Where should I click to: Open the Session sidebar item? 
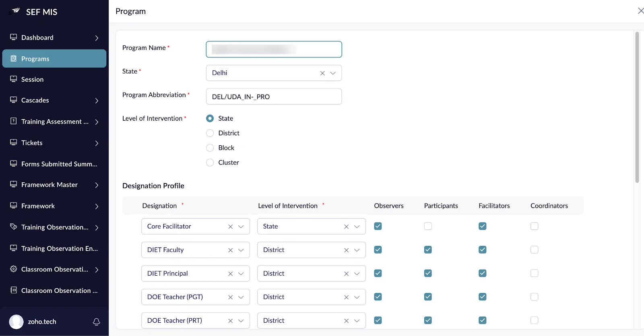(54, 79)
